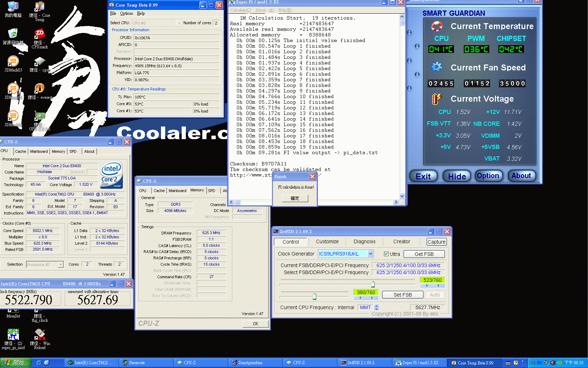Viewport: 588px width, 368px height.
Task: Open the Help menu in Core Temp
Action: click(141, 13)
